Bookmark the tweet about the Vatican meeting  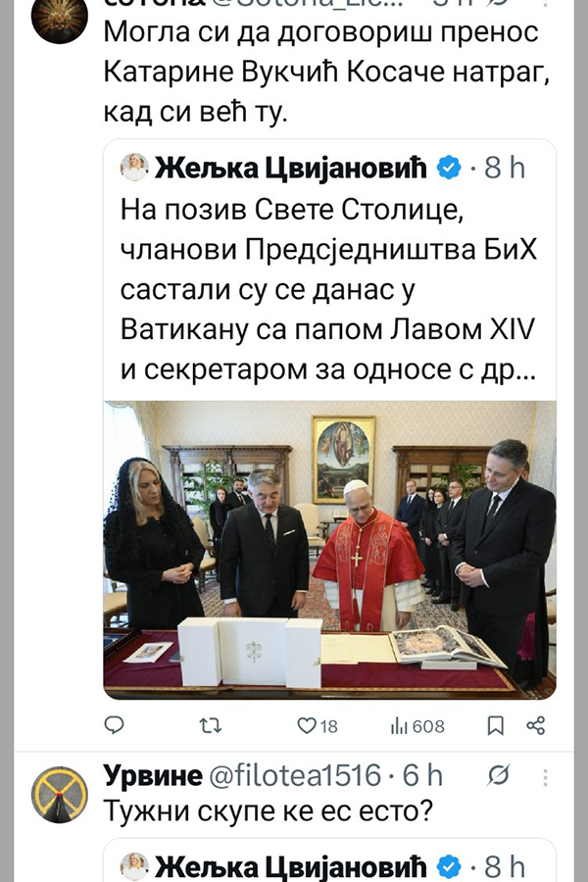pyautogui.click(x=495, y=725)
